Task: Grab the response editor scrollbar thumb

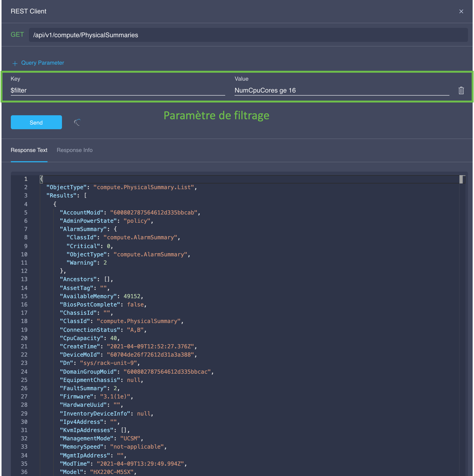Action: [x=461, y=179]
